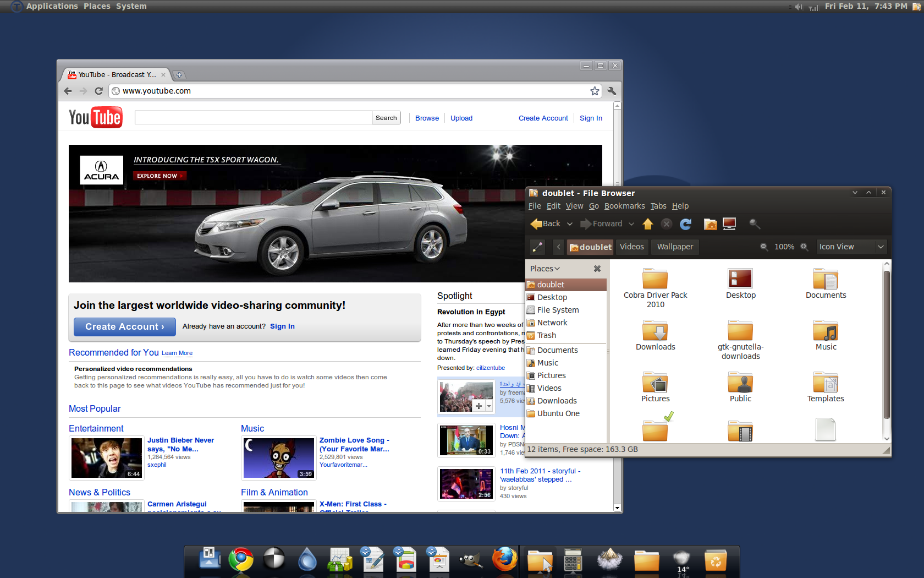Zoom in on the File Browser view
The height and width of the screenshot is (578, 924).
pos(804,247)
